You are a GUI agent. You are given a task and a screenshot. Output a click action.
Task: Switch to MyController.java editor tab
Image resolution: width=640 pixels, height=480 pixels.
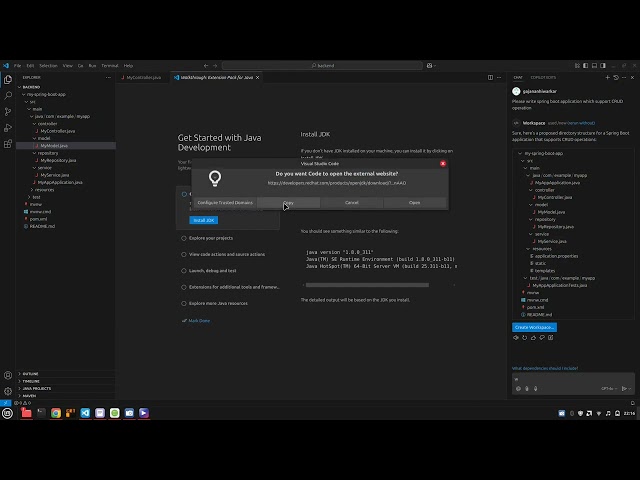click(x=143, y=78)
